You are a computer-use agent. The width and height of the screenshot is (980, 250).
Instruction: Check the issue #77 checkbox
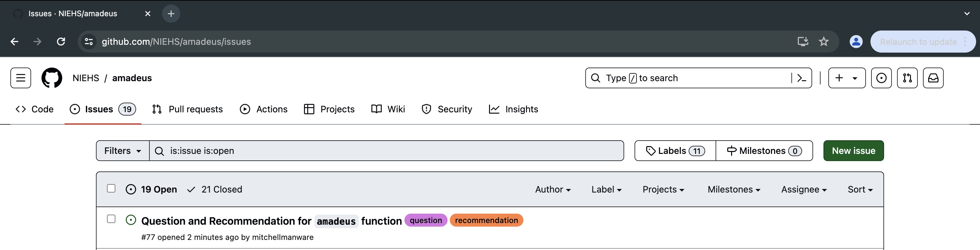click(111, 219)
